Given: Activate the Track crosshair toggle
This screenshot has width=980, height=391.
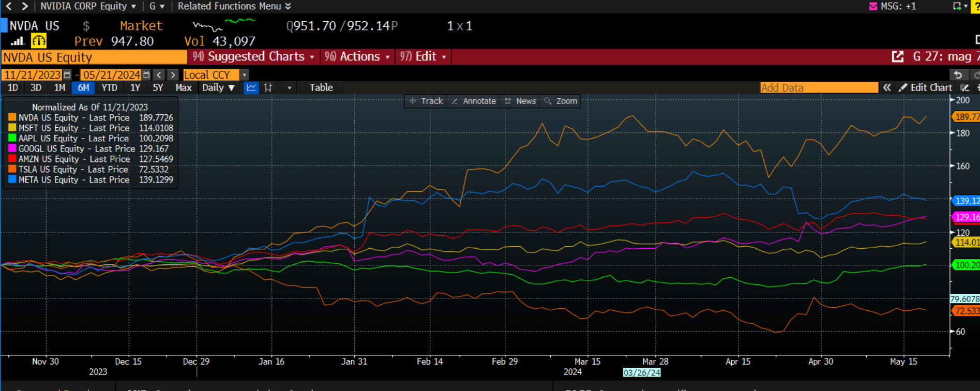Looking at the screenshot, I should pyautogui.click(x=427, y=101).
